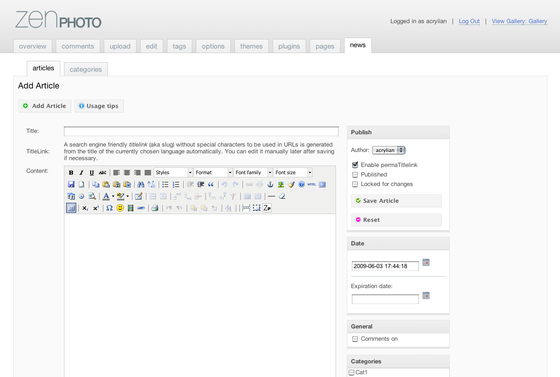The width and height of the screenshot is (560, 377).
Task: Apply background highlight color swatch
Action: point(121,196)
